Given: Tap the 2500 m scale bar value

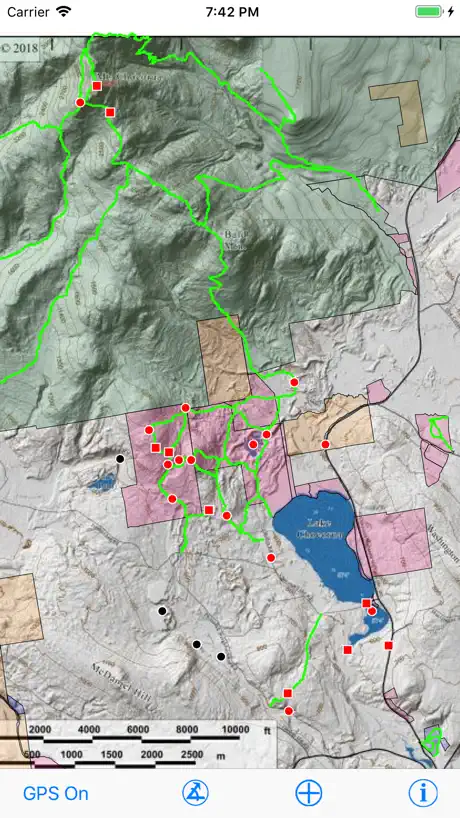Looking at the screenshot, I should pyautogui.click(x=191, y=754).
